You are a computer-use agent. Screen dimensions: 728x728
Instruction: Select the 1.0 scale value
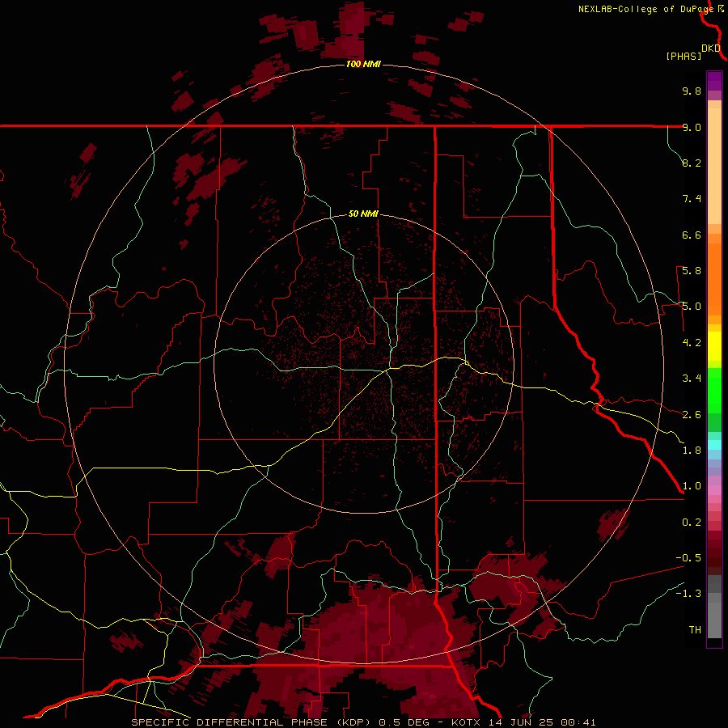point(692,486)
